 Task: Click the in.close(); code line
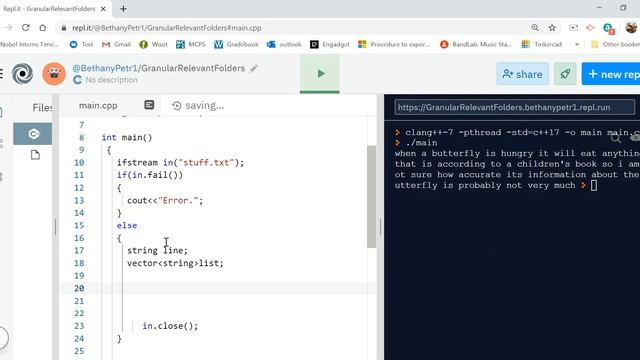tap(170, 326)
